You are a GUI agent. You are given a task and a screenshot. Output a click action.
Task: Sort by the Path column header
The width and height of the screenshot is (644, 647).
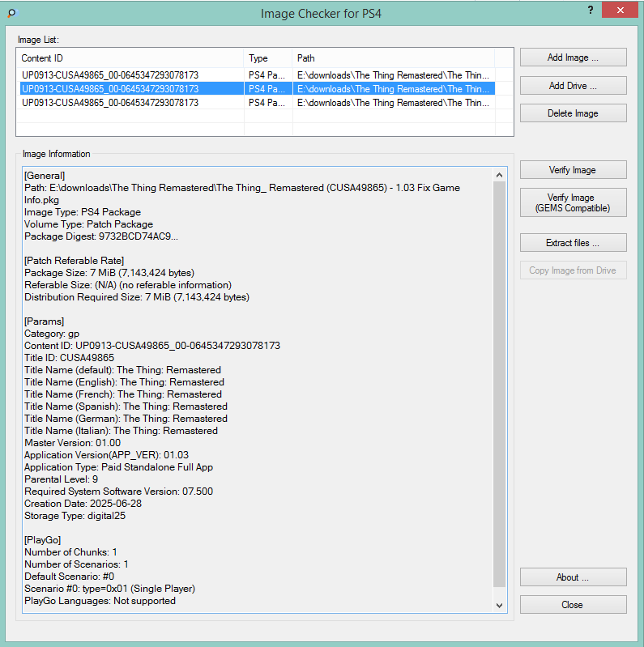point(394,58)
